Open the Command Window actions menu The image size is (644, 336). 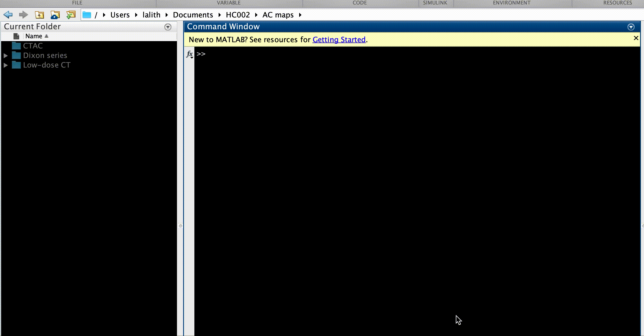point(631,27)
